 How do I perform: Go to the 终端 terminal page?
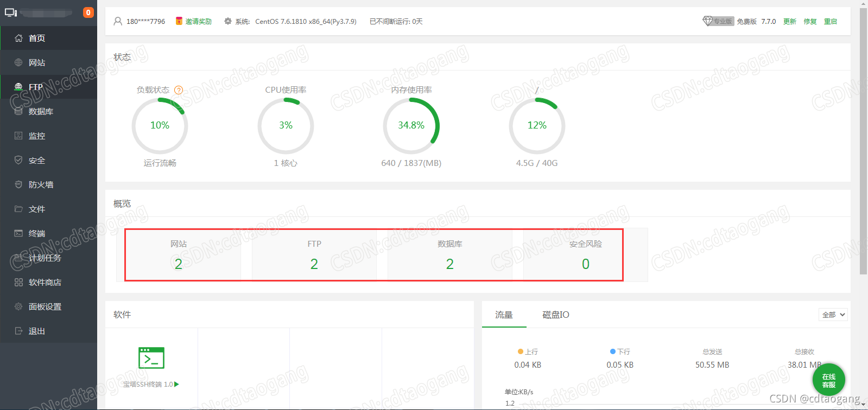tap(49, 233)
